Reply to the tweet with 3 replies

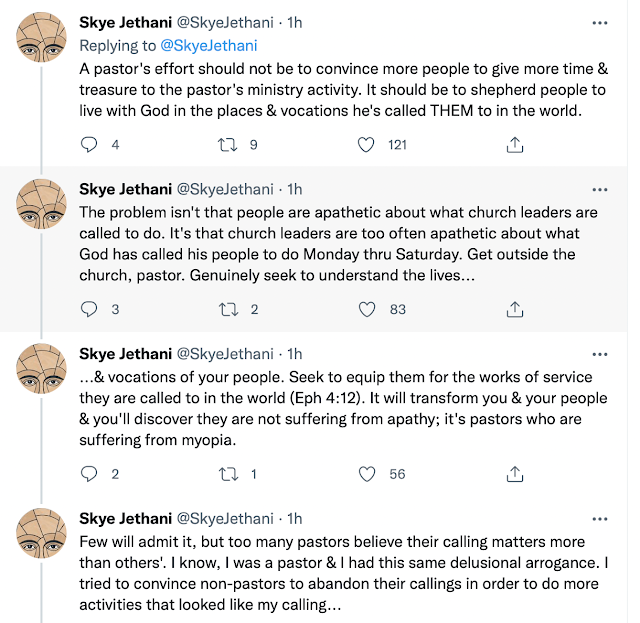(89, 309)
